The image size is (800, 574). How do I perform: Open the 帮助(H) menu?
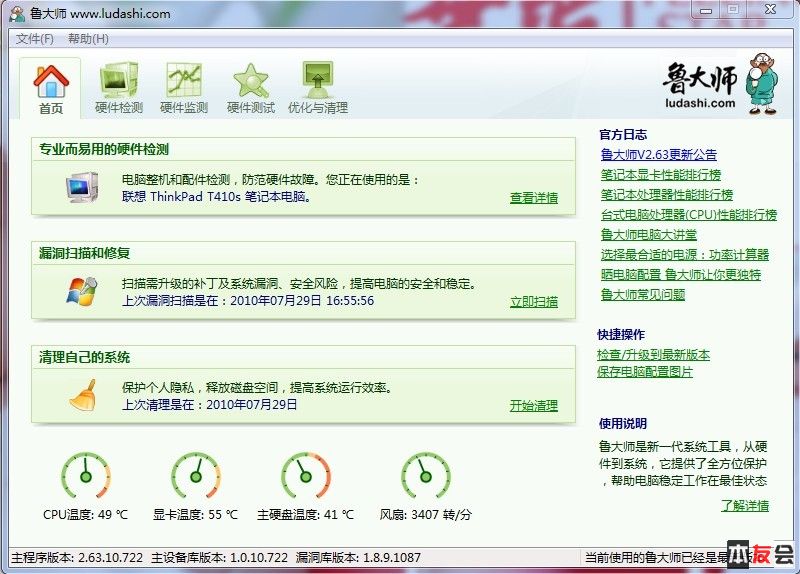point(88,39)
